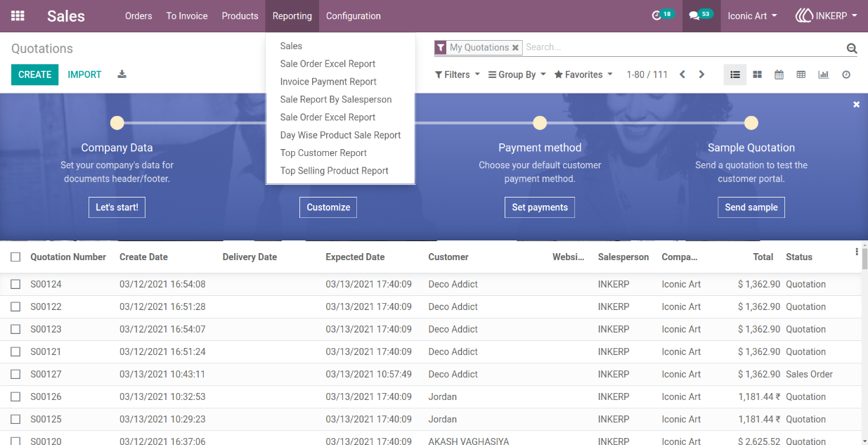This screenshot has width=868, height=445.
Task: Select the checkbox for quotation S00123
Action: pyautogui.click(x=15, y=330)
